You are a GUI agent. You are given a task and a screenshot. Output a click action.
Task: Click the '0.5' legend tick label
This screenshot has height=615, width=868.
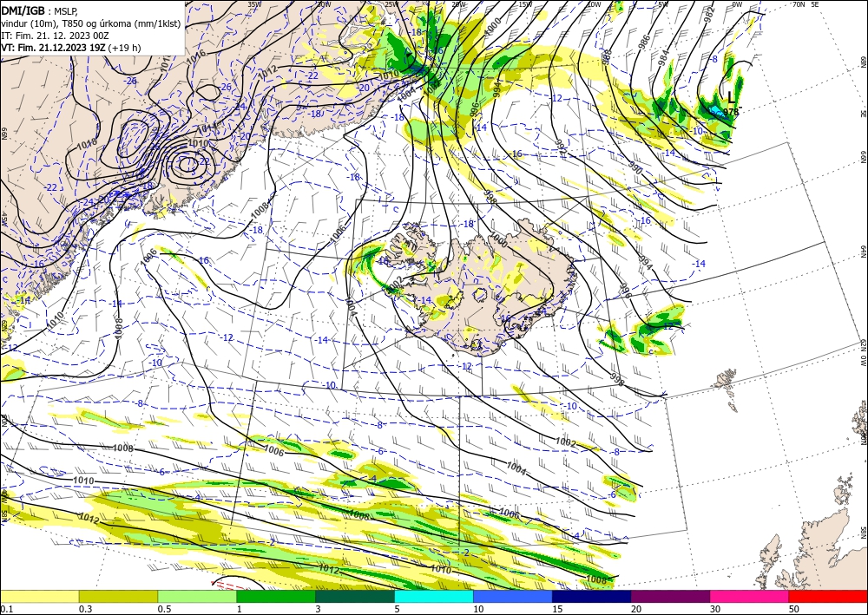pos(164,609)
